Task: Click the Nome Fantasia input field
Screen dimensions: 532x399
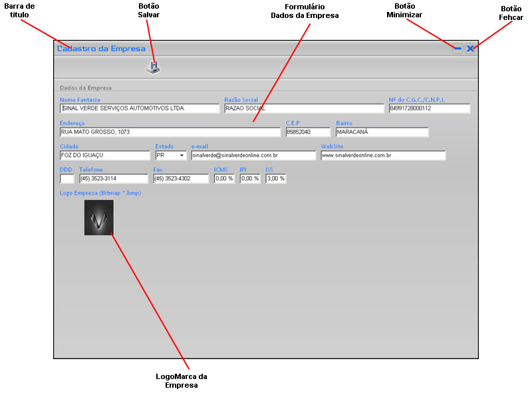Action: click(x=139, y=108)
